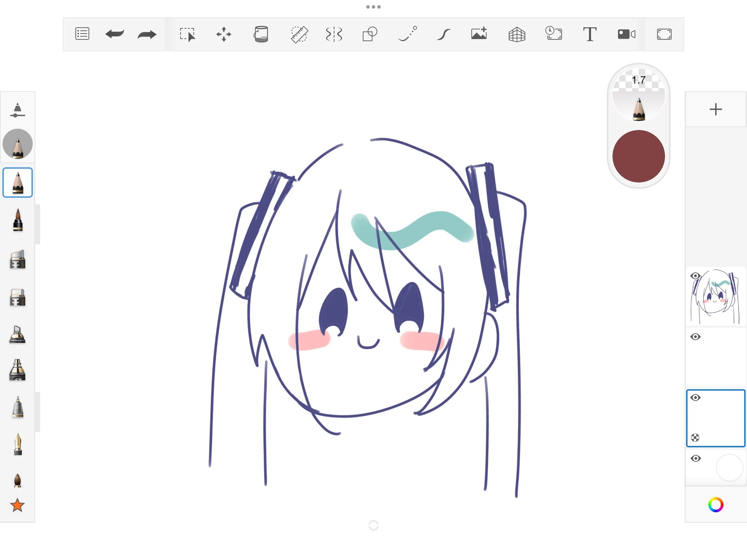Select the gray-tipped marker brush

pos(18,259)
